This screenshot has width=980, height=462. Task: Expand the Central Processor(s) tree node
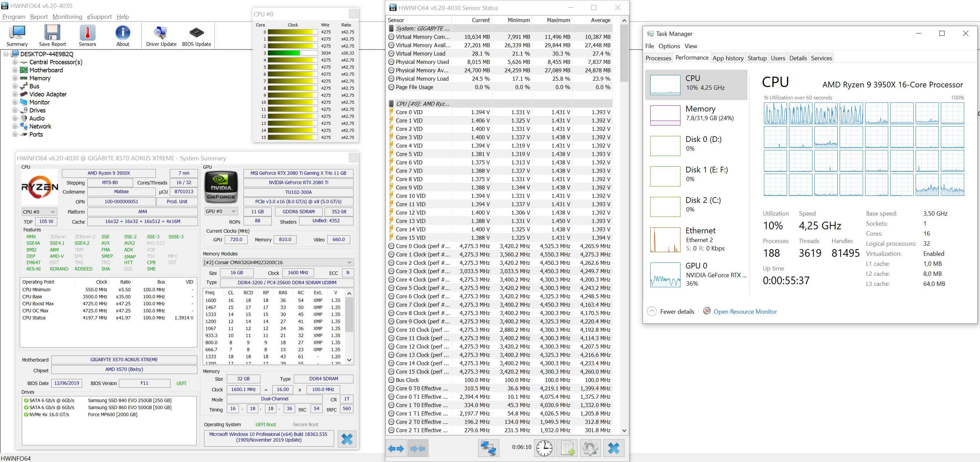pyautogui.click(x=15, y=62)
